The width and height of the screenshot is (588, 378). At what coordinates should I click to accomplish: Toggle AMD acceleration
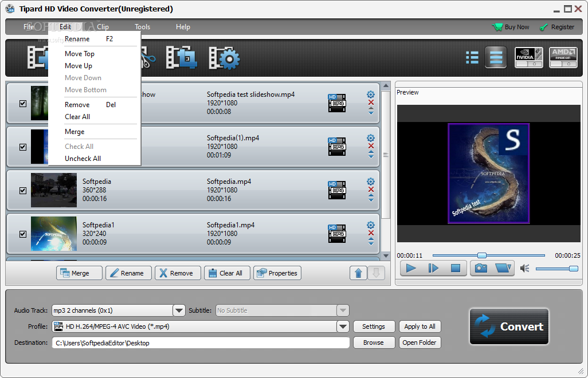(563, 57)
